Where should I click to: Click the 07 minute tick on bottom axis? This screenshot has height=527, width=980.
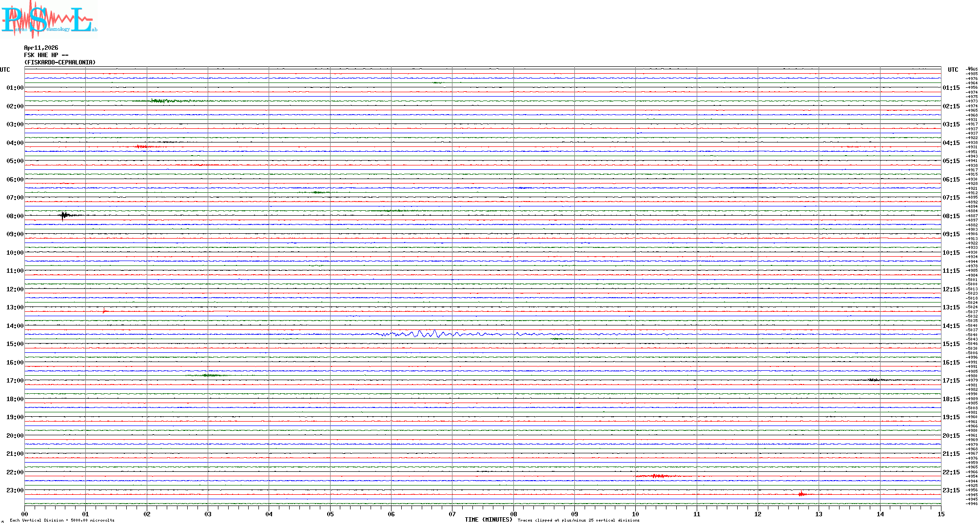452,514
